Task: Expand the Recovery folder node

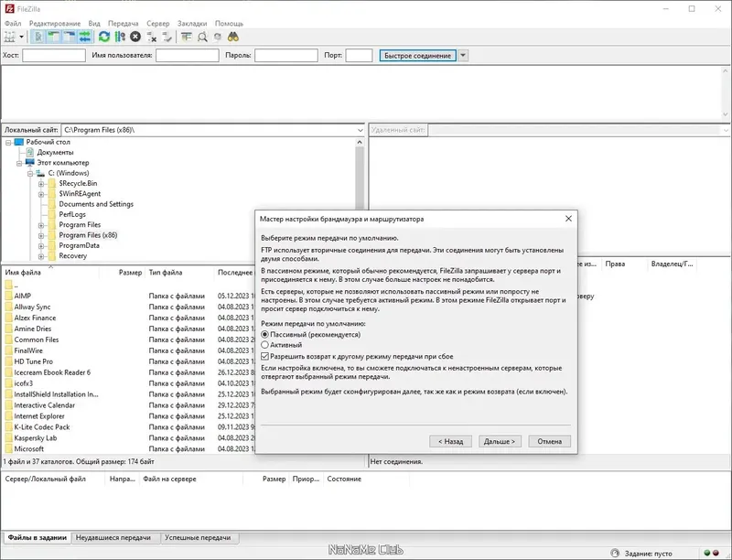Action: pos(41,256)
